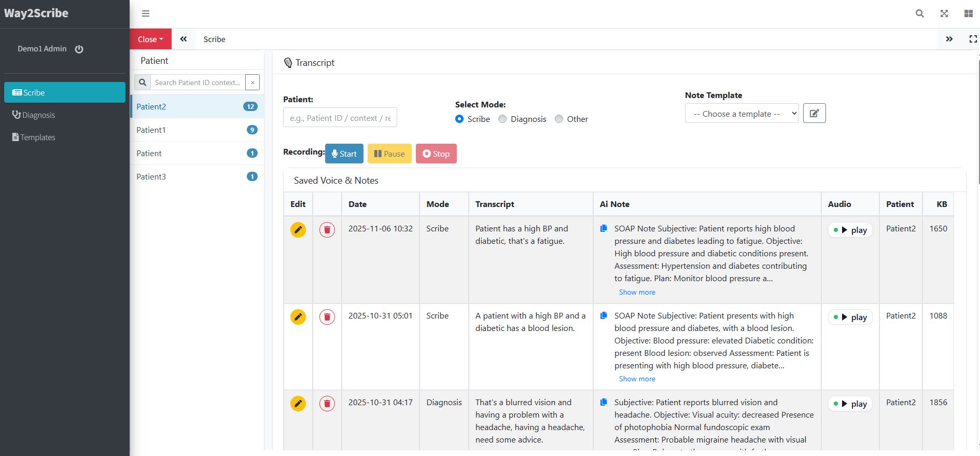
Task: Open the grid layout icon at top right
Action: tap(968, 13)
